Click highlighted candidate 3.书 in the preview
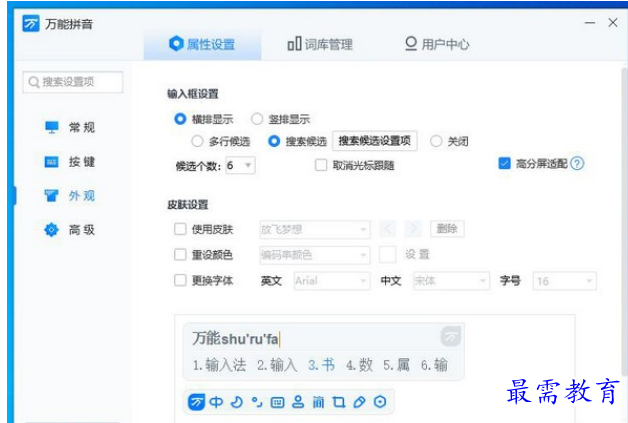This screenshot has width=628, height=423. point(321,365)
